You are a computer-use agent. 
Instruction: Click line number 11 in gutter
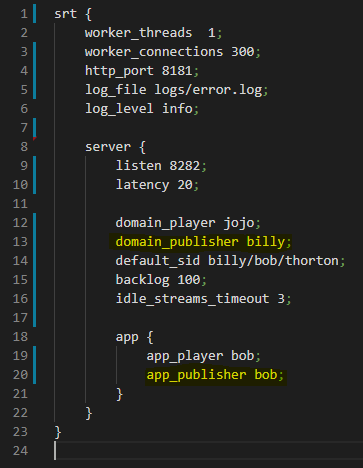tap(20, 204)
